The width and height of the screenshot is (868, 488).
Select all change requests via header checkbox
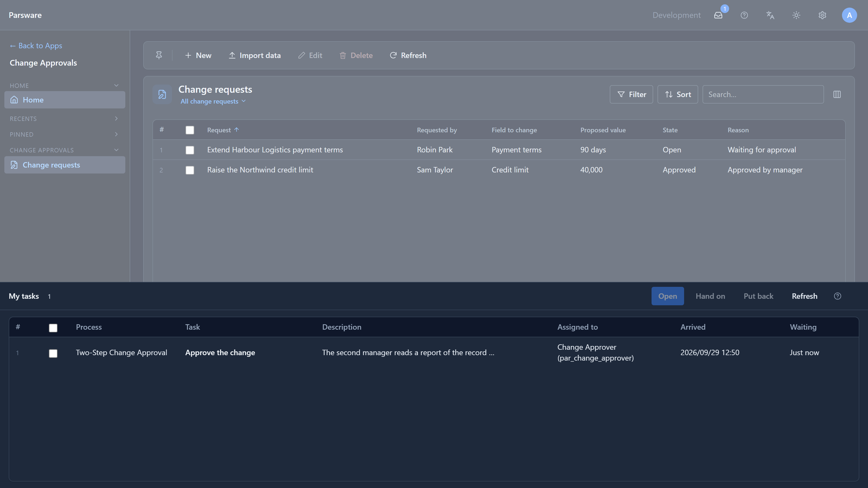coord(190,130)
